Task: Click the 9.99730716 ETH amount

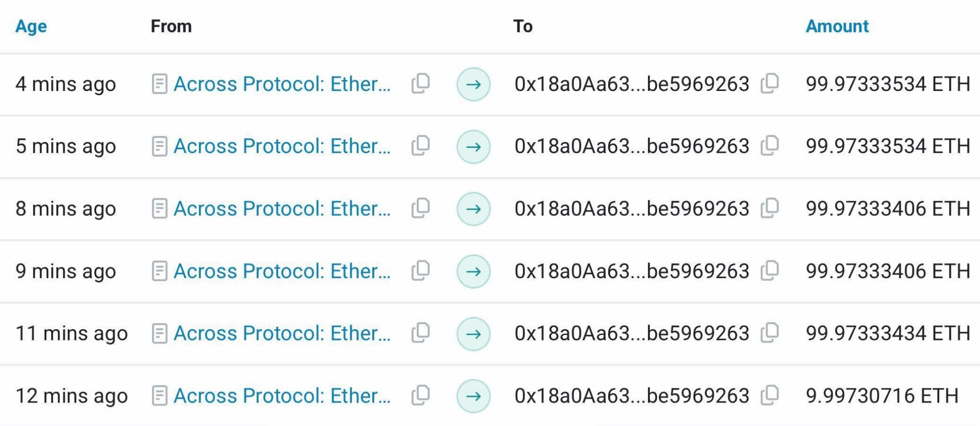Action: click(882, 396)
